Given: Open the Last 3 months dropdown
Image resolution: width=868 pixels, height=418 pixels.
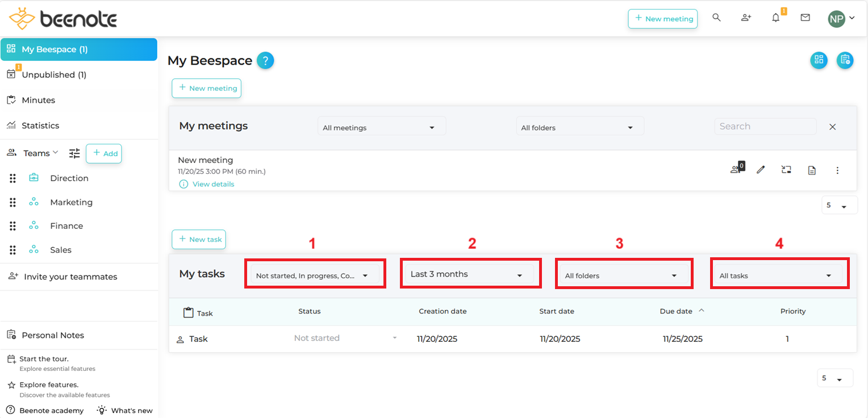Looking at the screenshot, I should 470,274.
